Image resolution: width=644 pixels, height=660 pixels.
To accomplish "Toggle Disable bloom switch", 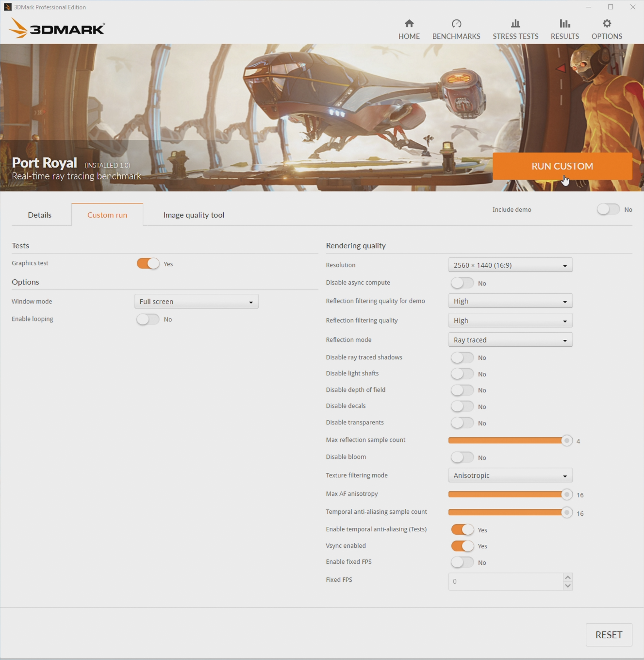I will (462, 457).
